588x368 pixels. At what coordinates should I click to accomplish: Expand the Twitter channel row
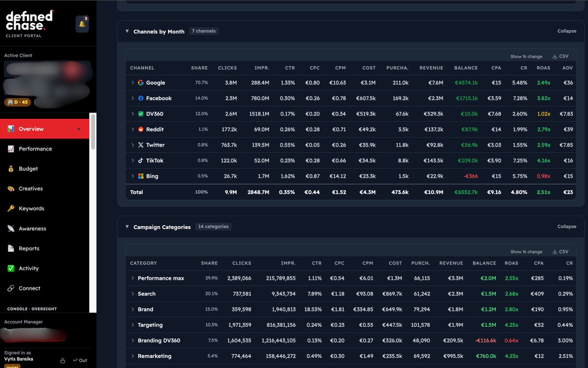132,145
